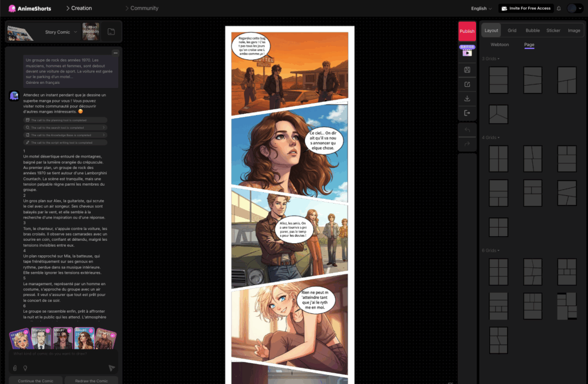Open the Story Comic dropdown
588x384 pixels.
click(x=61, y=32)
